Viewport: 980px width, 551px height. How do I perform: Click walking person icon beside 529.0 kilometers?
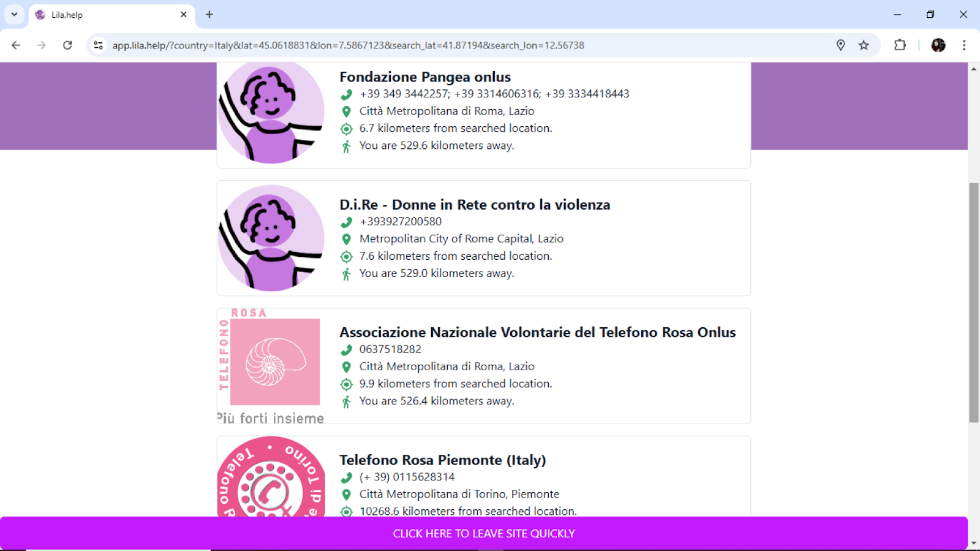tap(346, 274)
